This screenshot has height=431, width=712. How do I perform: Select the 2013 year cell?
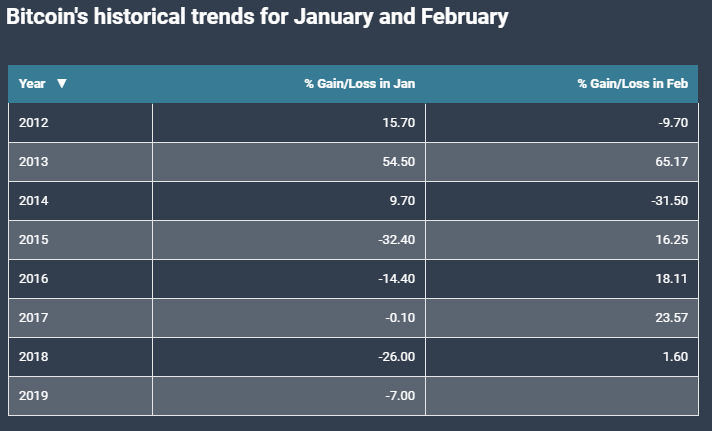[33, 162]
